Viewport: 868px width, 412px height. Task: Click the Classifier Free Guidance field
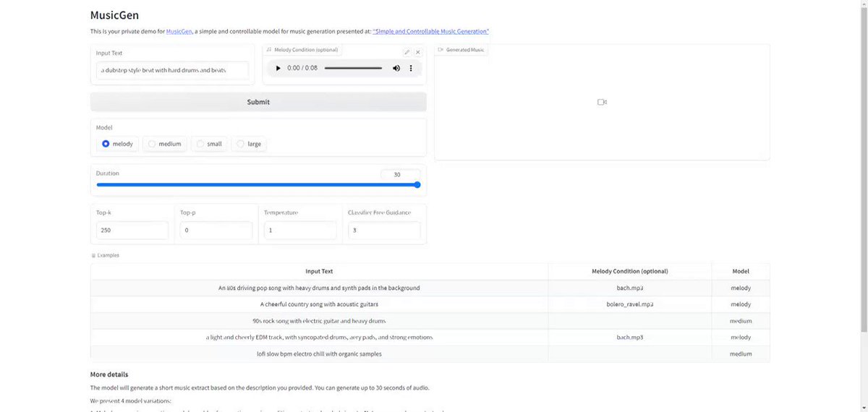click(384, 230)
